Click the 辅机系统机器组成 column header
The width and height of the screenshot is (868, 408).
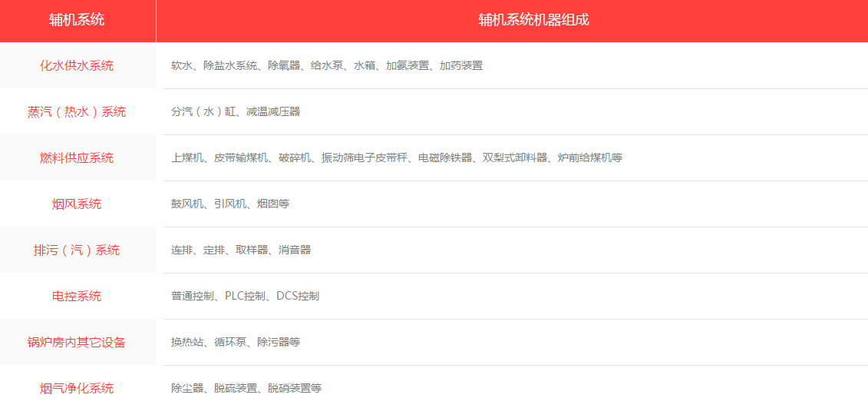point(533,20)
